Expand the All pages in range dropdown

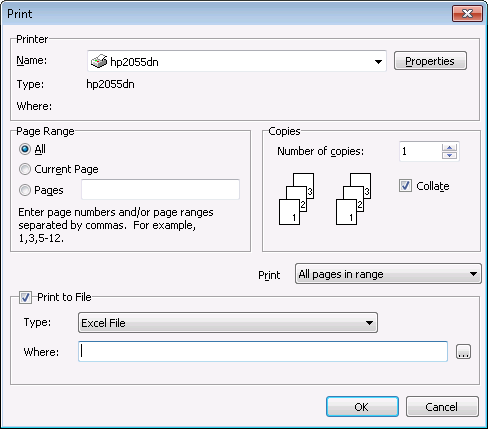click(x=388, y=274)
